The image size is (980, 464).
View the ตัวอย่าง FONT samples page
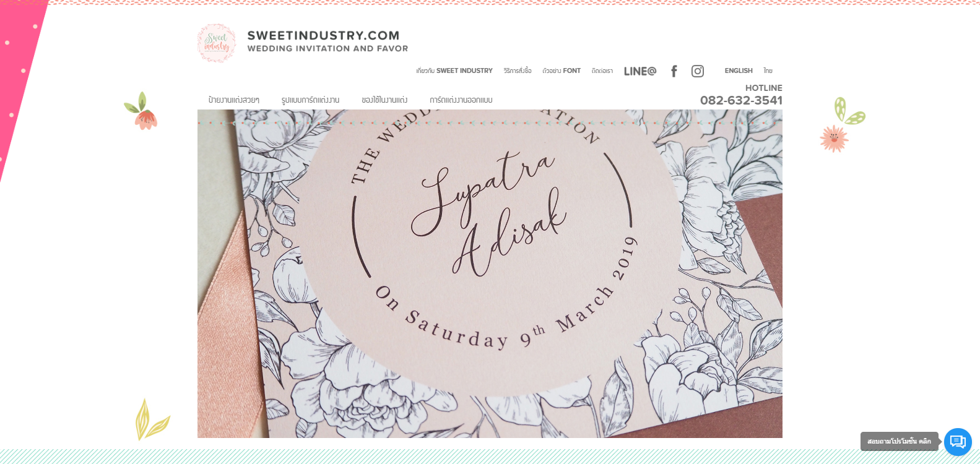(562, 71)
